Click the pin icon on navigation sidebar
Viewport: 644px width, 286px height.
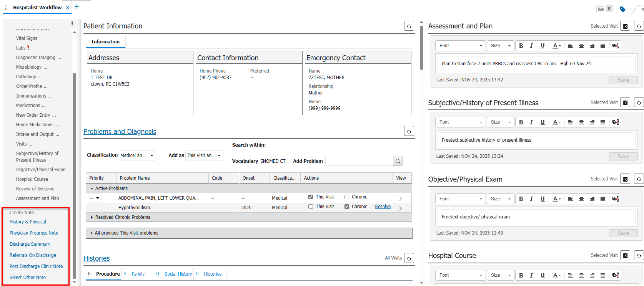[72, 24]
